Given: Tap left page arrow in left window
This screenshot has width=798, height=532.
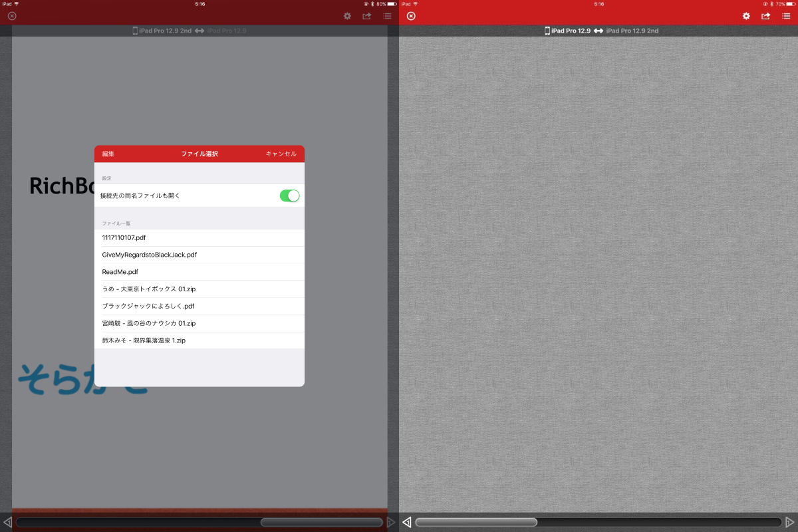Looking at the screenshot, I should coord(8,522).
